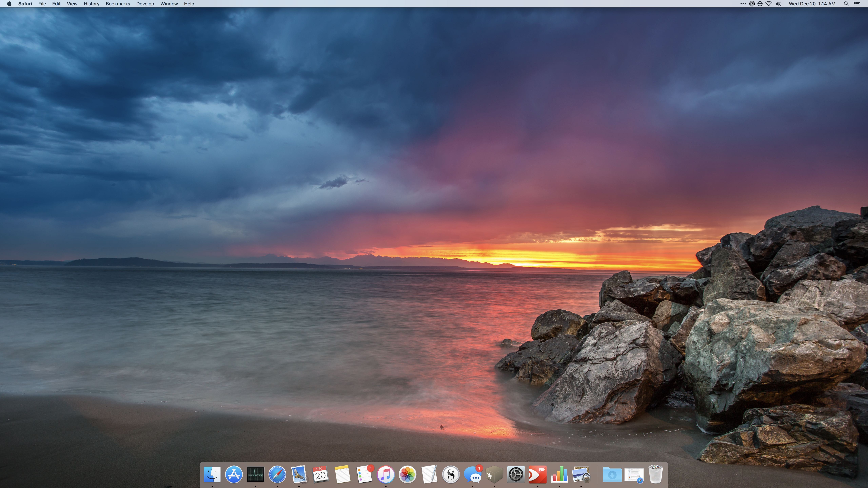Open the Help menu
868x488 pixels.
tap(189, 4)
